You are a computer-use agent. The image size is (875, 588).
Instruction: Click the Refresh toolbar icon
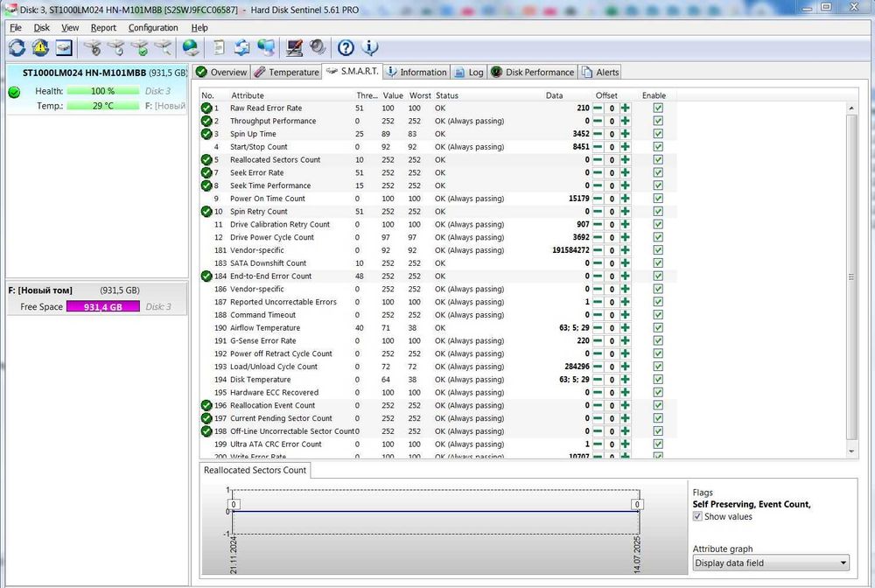click(x=17, y=47)
